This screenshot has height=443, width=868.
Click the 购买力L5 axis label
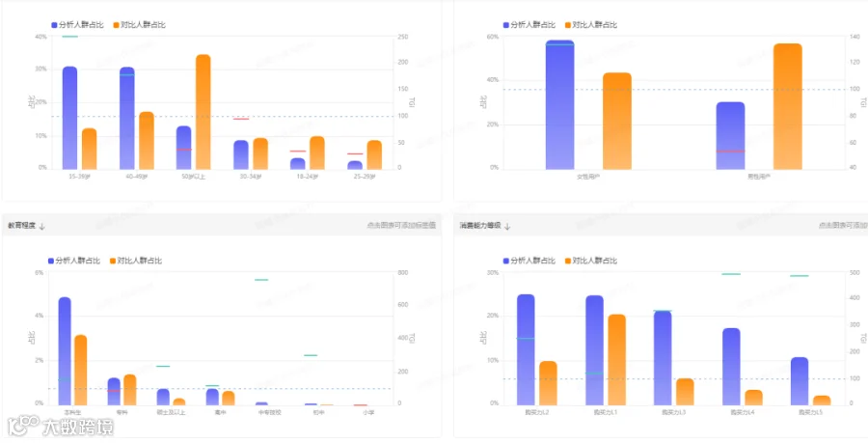pos(810,412)
